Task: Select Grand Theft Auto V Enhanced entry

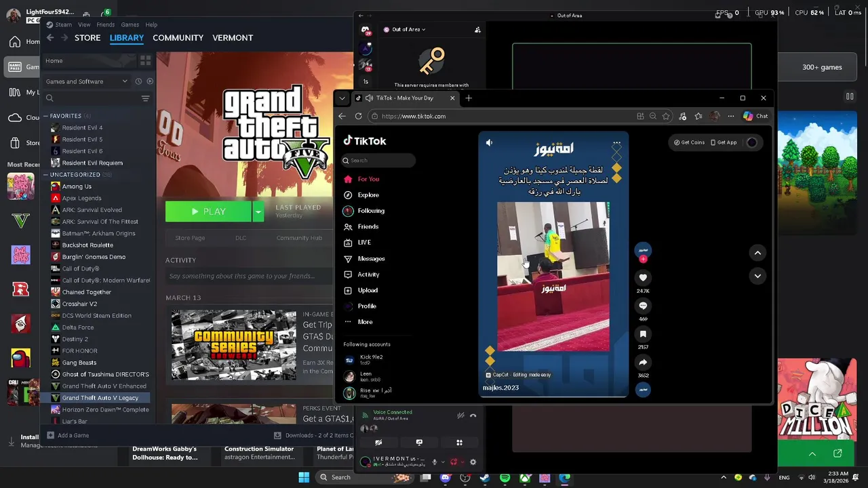Action: [x=104, y=386]
